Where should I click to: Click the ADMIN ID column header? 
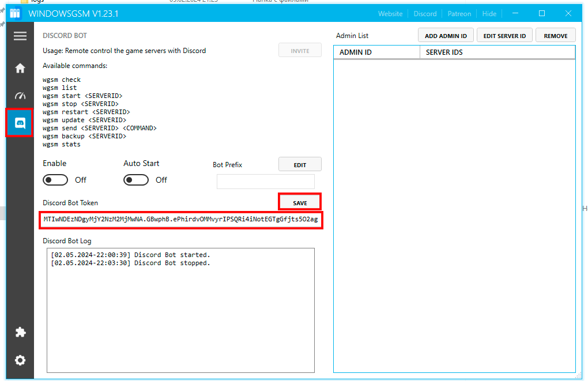(376, 52)
